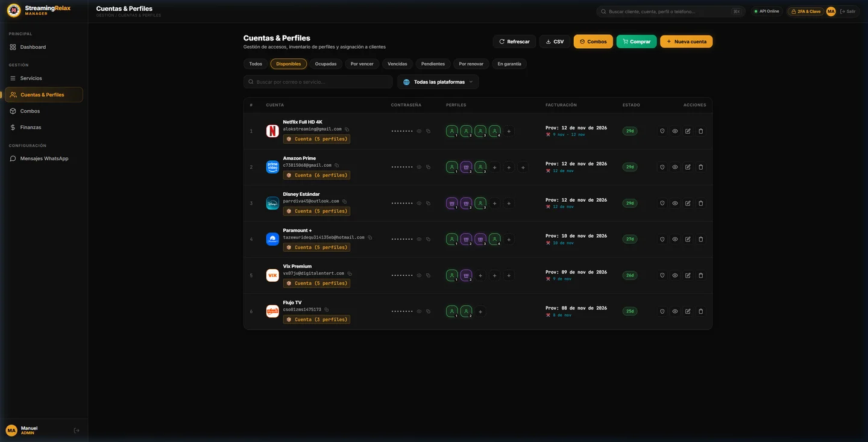Go to Combos in the sidebar
Viewport: 868px width, 442px height.
coord(43,111)
